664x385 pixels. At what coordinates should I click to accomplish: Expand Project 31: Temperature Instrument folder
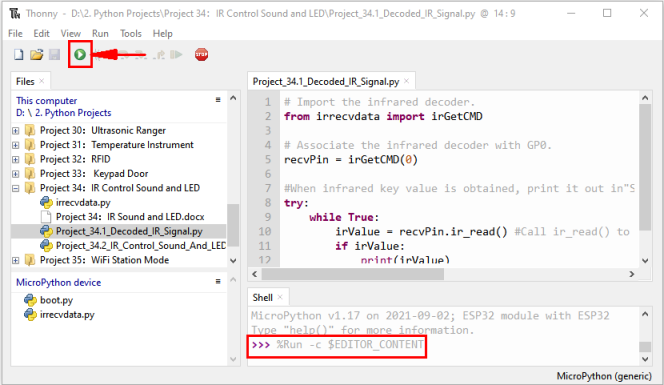click(16, 145)
